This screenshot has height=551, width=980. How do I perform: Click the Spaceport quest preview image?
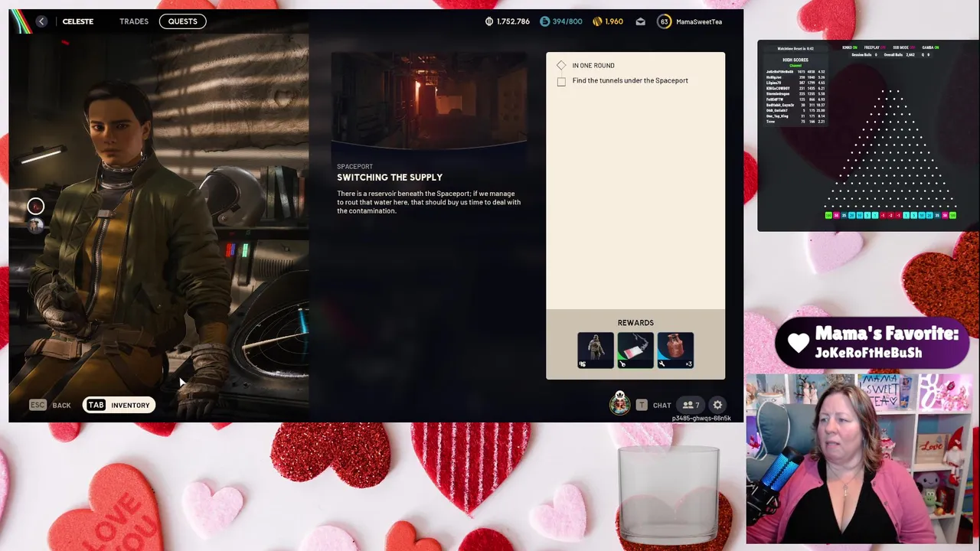point(429,101)
